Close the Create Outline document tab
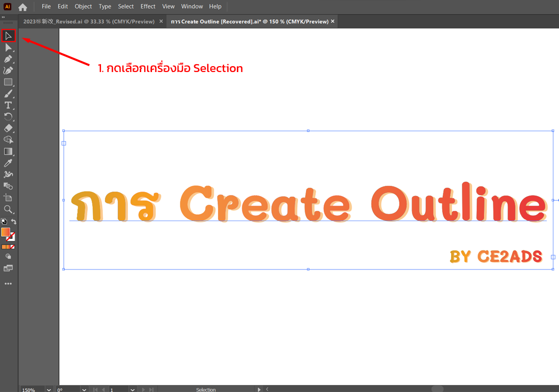Screen dimensions: 559x392 click(x=333, y=22)
